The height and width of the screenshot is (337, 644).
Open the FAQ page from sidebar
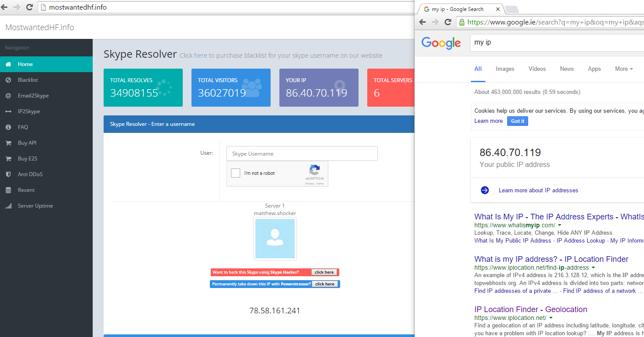46,127
